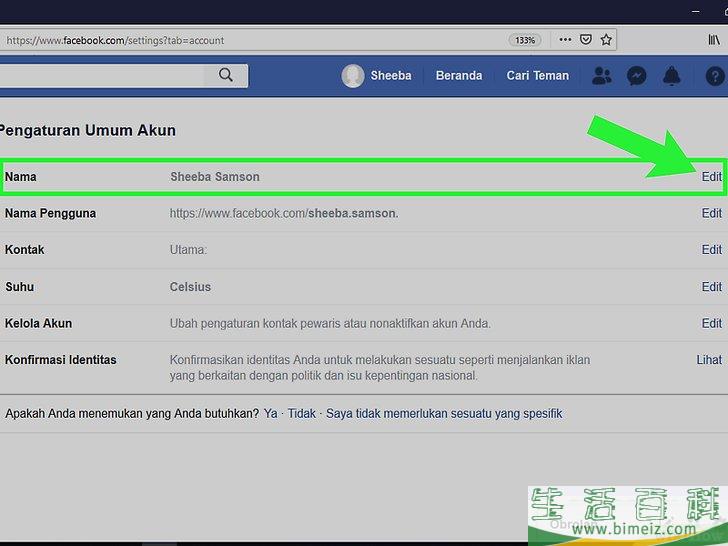Open the browser page actions ellipsis
The image size is (728, 546).
[565, 39]
